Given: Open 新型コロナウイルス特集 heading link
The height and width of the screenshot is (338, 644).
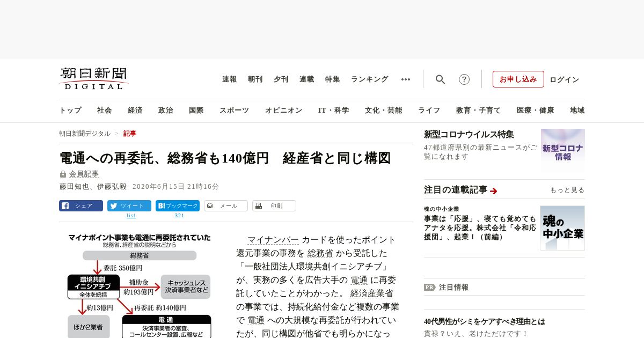Looking at the screenshot, I should tap(469, 134).
